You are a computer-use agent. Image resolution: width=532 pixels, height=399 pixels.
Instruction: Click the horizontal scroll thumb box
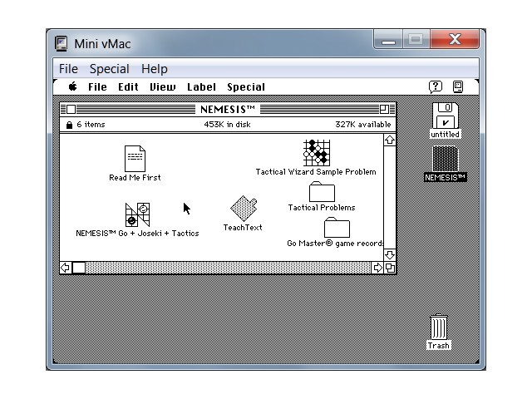coord(79,268)
